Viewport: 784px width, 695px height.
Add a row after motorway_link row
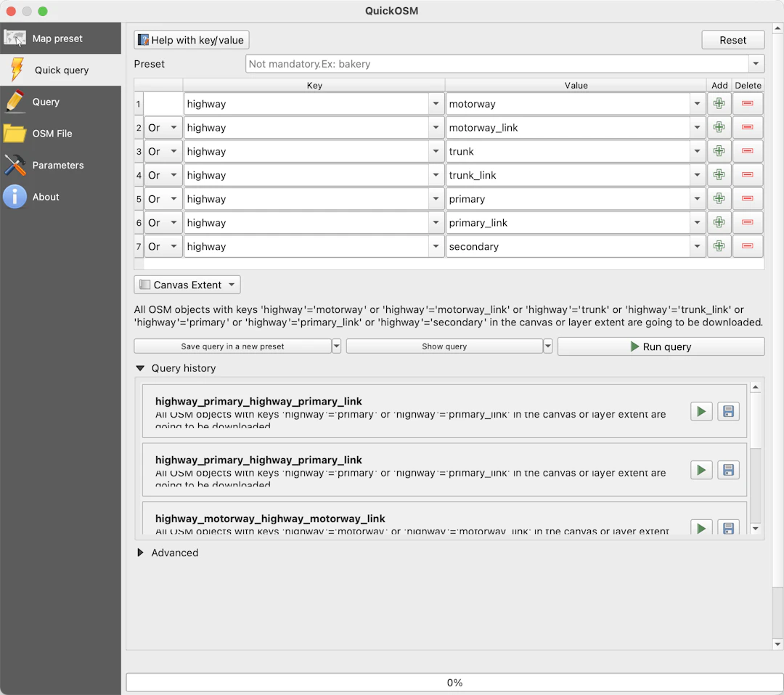(x=719, y=127)
